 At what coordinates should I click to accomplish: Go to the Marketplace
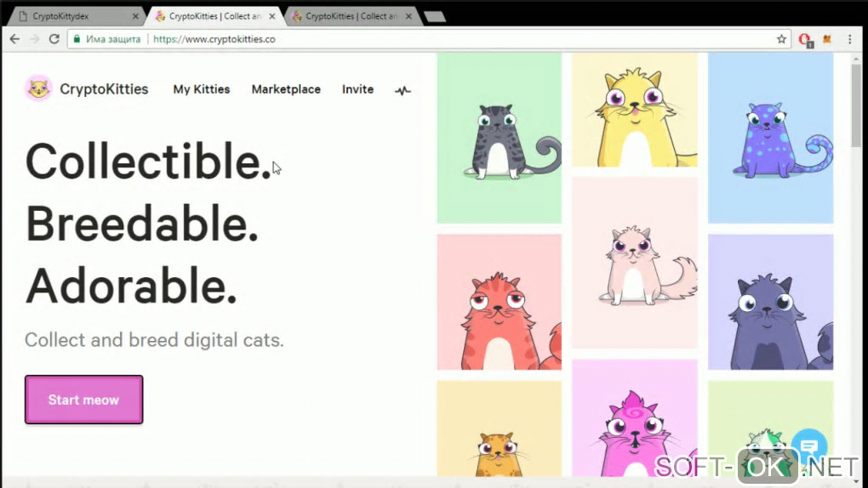(x=286, y=89)
